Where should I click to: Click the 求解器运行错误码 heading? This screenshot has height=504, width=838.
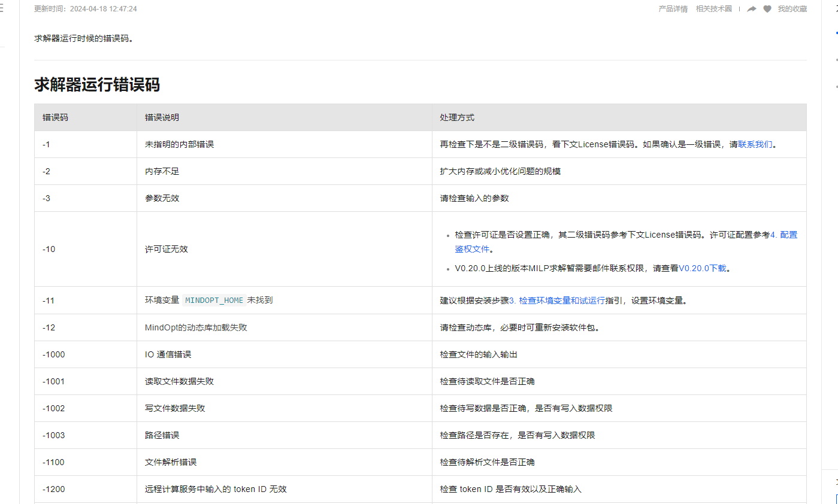97,84
